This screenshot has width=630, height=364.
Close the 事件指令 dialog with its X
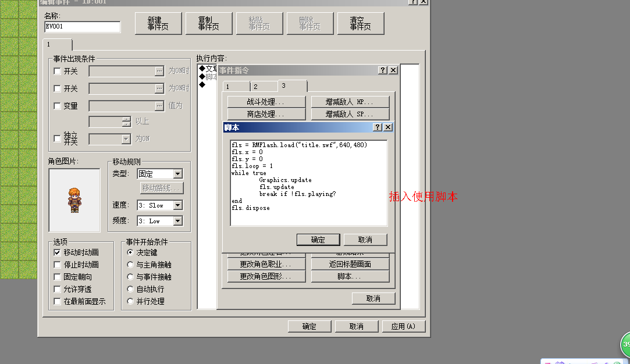pos(393,70)
